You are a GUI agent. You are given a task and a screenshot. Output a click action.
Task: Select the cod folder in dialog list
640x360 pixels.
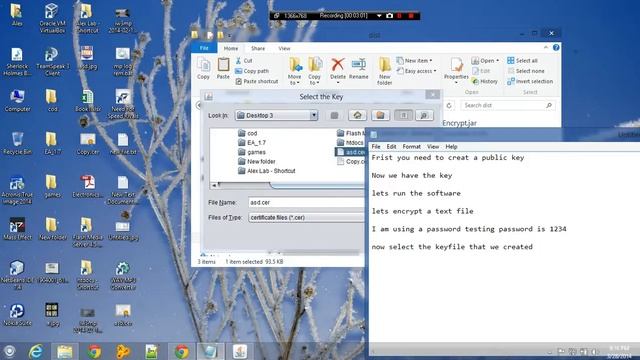[x=247, y=133]
